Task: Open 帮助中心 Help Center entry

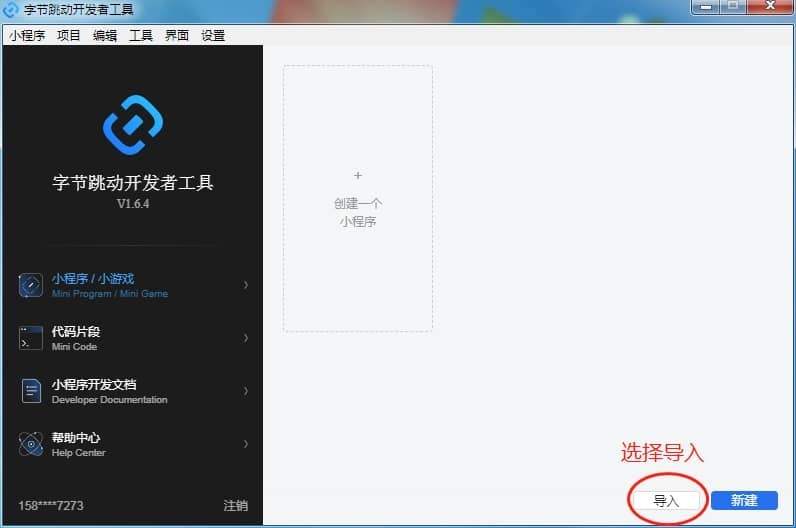Action: (133, 444)
